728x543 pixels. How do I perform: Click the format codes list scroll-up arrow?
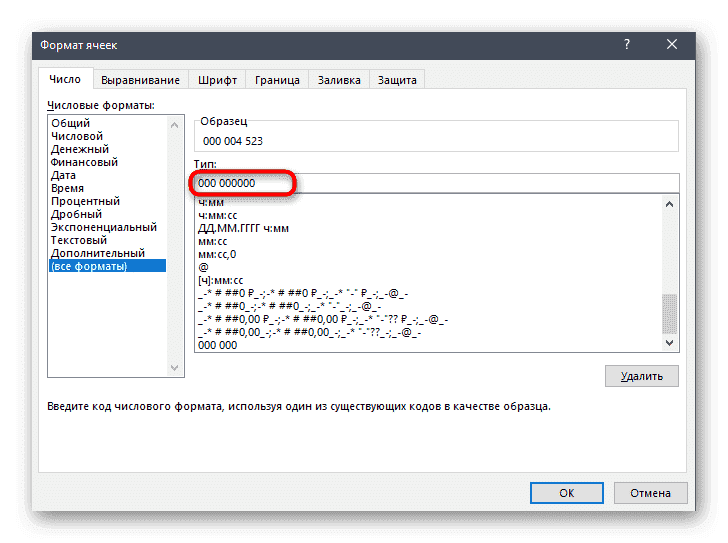(x=670, y=204)
